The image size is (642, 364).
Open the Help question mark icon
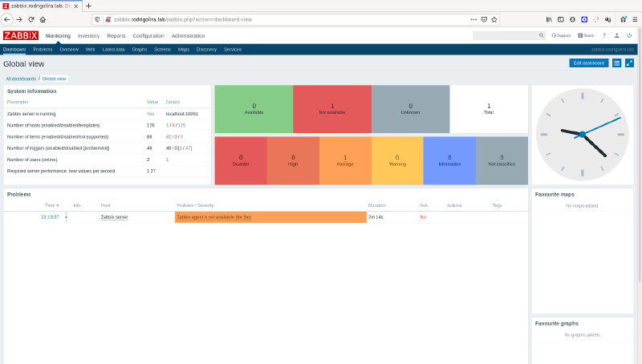tap(604, 35)
